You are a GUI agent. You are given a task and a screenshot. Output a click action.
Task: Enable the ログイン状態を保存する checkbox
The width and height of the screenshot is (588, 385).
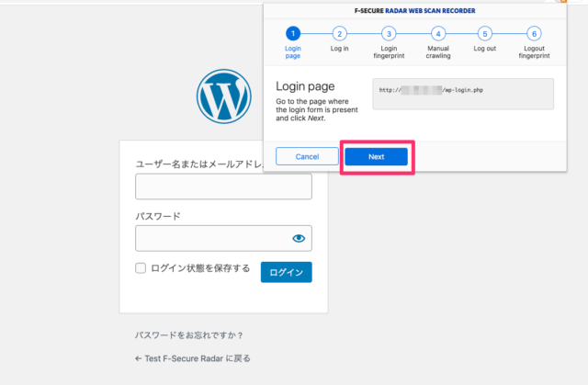tap(141, 268)
